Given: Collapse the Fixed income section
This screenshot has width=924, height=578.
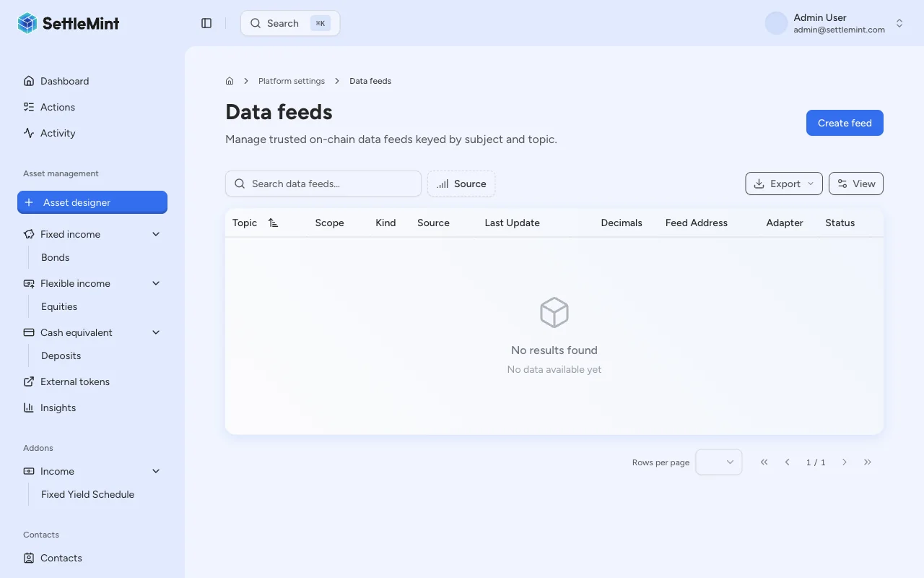Looking at the screenshot, I should (x=155, y=233).
